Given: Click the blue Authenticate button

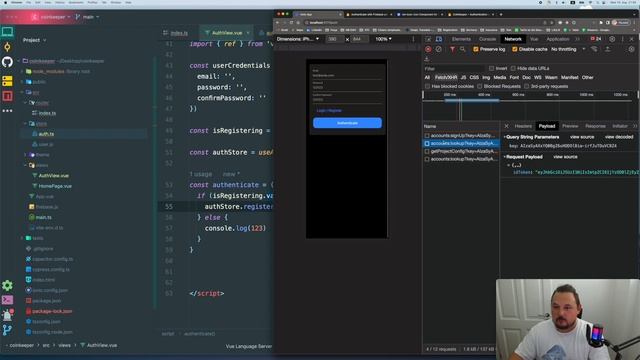Looking at the screenshot, I should pos(347,123).
